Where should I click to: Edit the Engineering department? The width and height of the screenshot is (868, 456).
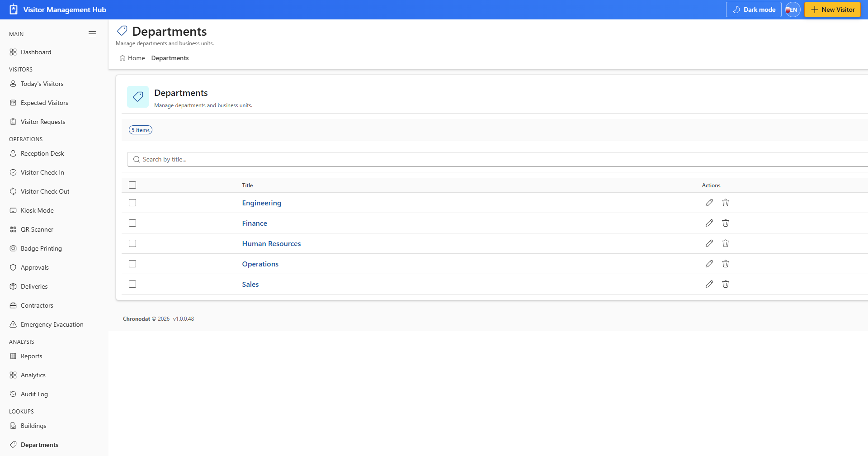[709, 203]
